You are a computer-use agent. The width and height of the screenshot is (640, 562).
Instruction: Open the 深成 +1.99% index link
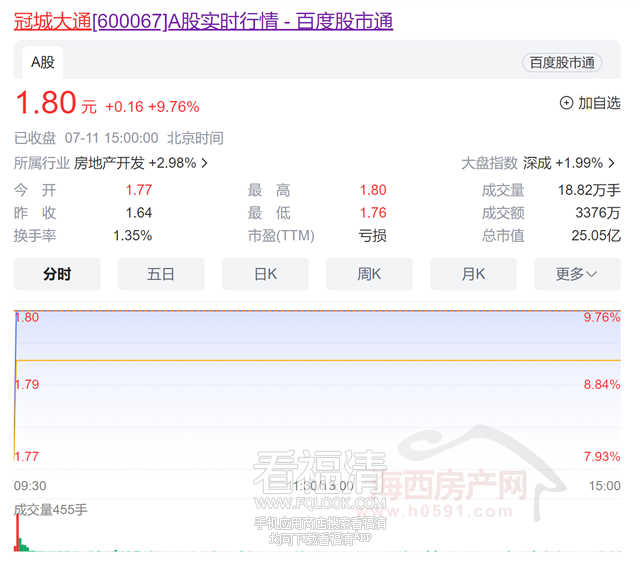tap(563, 163)
